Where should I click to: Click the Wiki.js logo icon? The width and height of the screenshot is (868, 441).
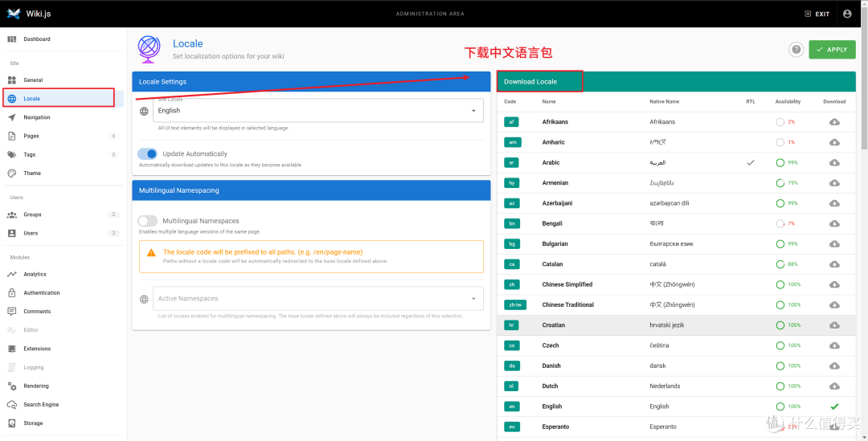14,14
